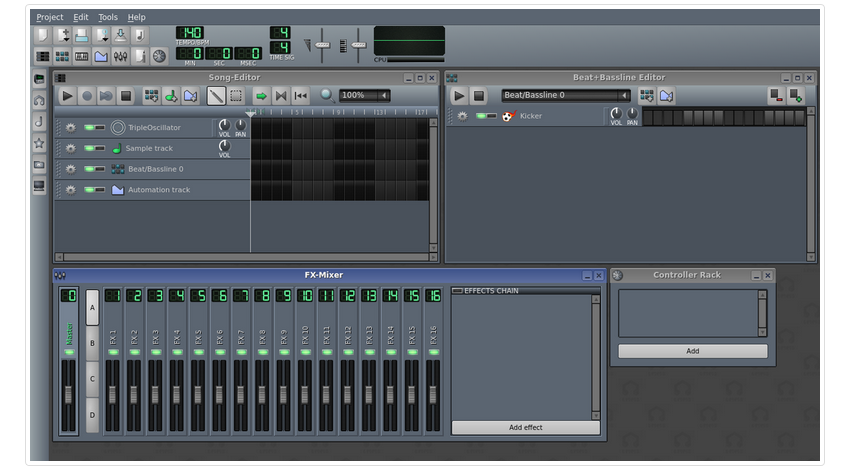
Task: Create a new project from toolbar
Action: point(42,36)
